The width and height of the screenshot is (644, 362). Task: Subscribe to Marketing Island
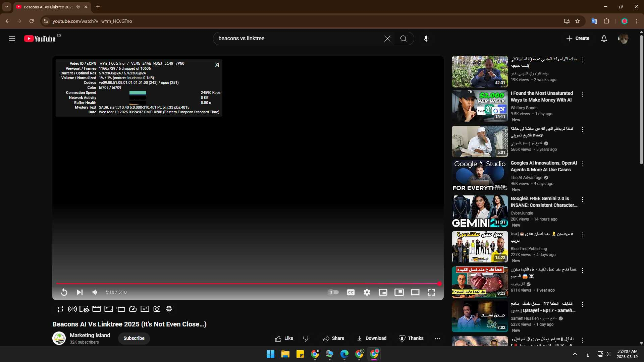coord(134,338)
